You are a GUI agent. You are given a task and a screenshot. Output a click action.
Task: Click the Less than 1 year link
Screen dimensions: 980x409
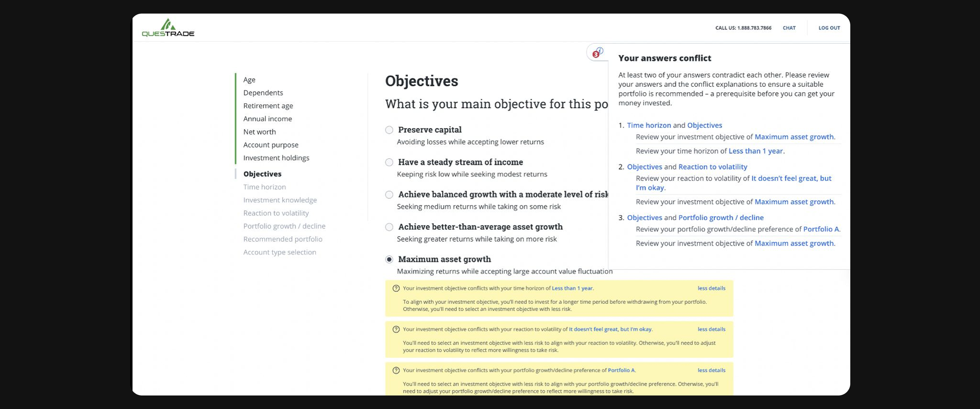click(755, 151)
